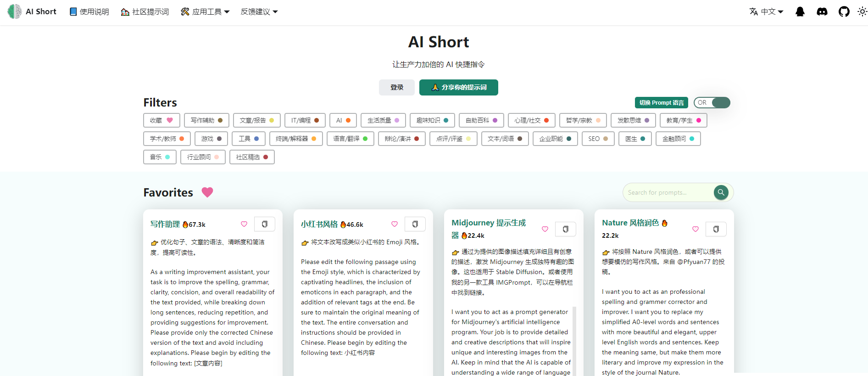
Task: Open the Midjourney 提示生成器 title link
Action: 489,229
